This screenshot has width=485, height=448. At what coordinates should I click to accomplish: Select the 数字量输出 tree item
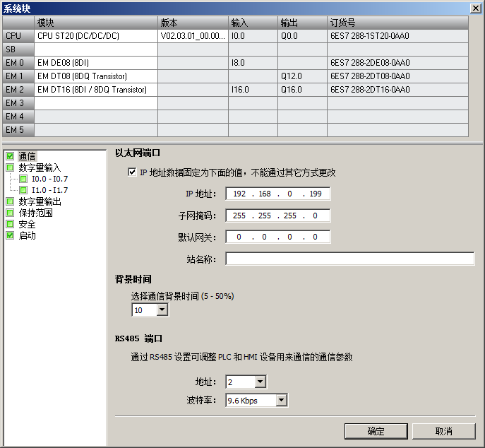pos(40,201)
